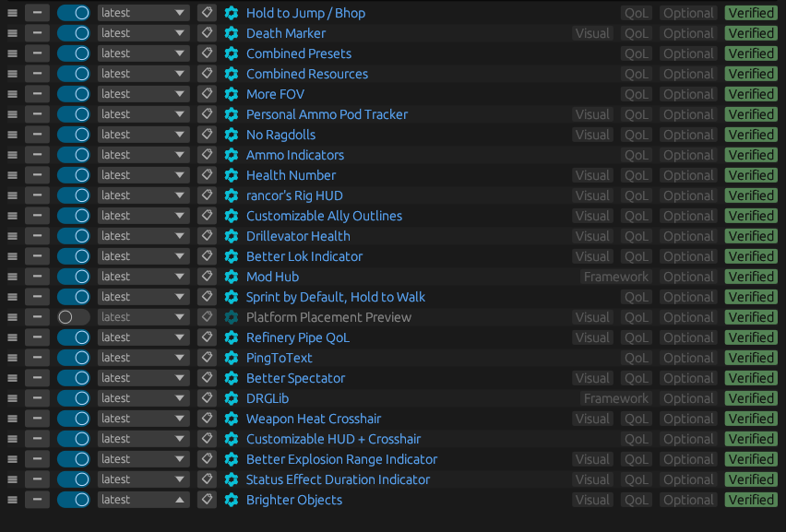Click the Framework tag on Mod Hub row
The height and width of the screenshot is (532, 786).
pos(615,277)
